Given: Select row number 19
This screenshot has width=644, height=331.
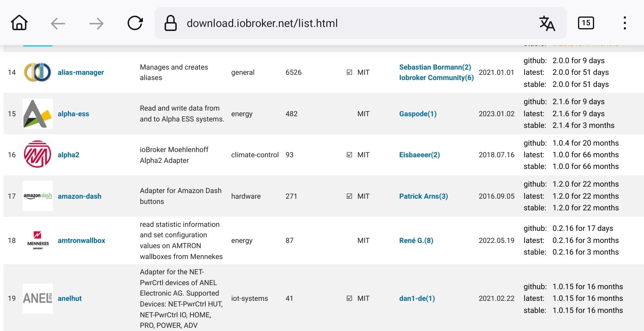Looking at the screenshot, I should pyautogui.click(x=12, y=298).
